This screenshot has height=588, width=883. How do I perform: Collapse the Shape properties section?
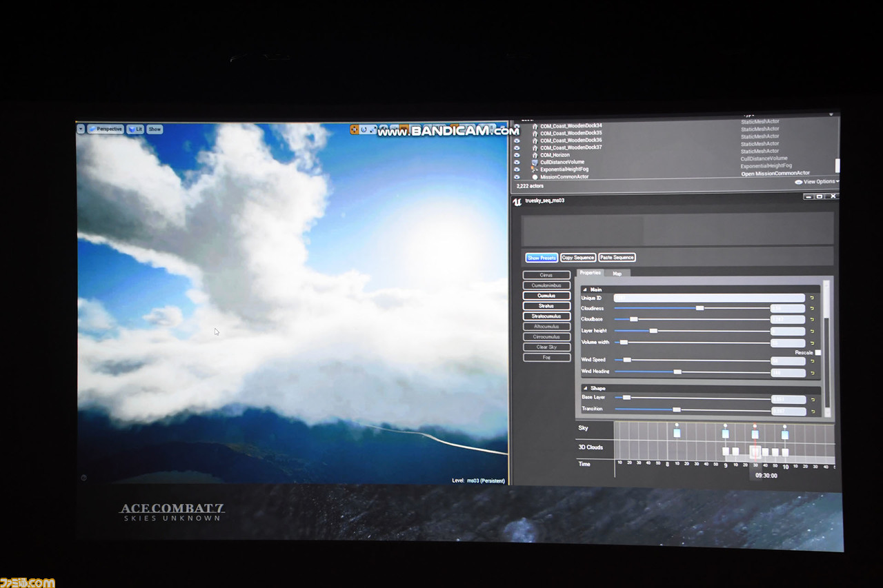pyautogui.click(x=585, y=389)
